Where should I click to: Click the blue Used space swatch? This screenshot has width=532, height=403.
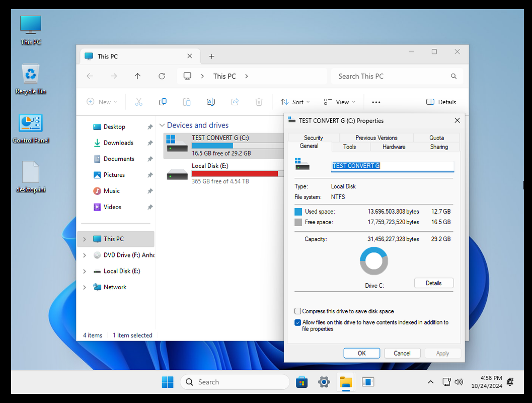pos(298,212)
